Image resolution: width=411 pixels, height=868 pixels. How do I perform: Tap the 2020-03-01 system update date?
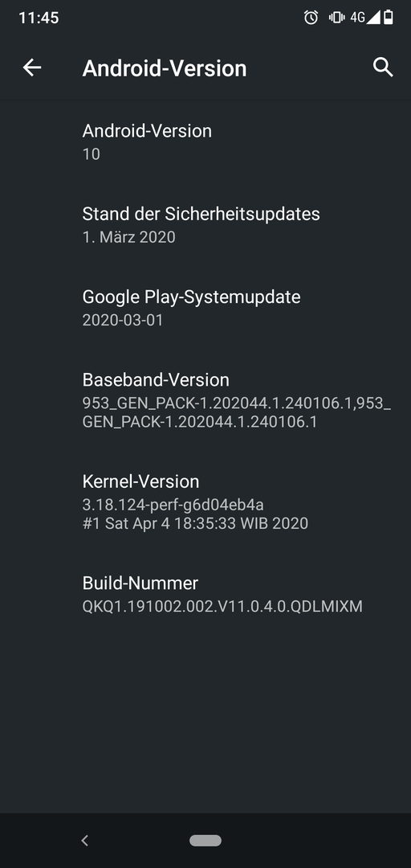[123, 320]
